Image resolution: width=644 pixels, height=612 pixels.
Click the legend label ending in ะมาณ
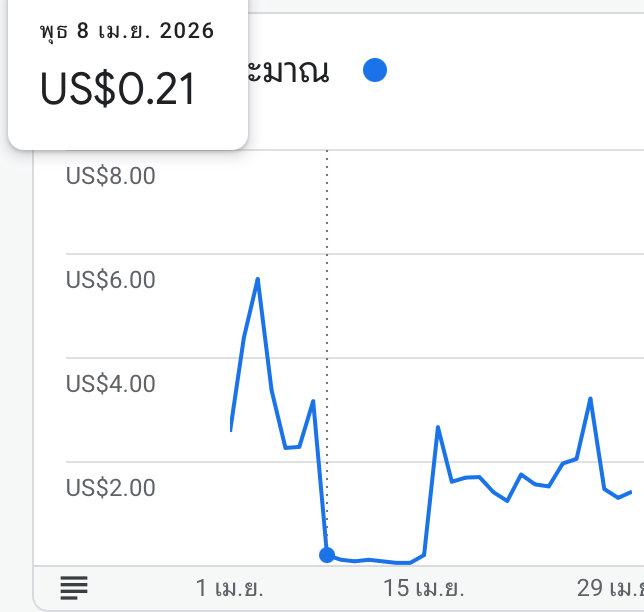pos(289,71)
